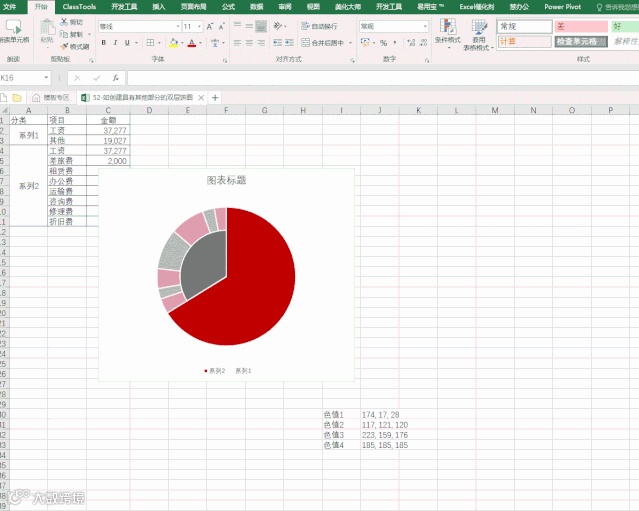Click the insert function fx icon
This screenshot has width=639, height=511.
click(x=116, y=78)
